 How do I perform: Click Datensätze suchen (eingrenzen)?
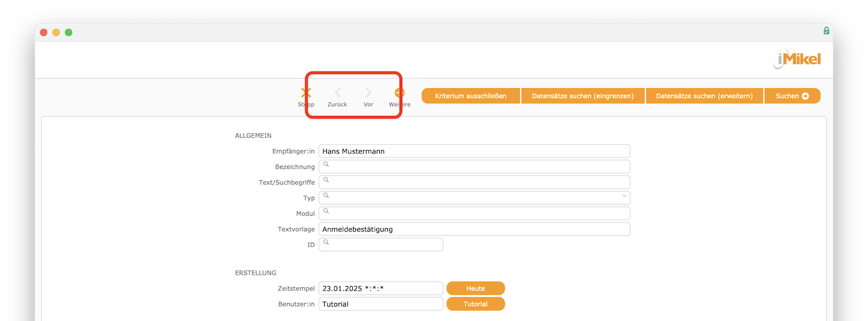click(583, 96)
